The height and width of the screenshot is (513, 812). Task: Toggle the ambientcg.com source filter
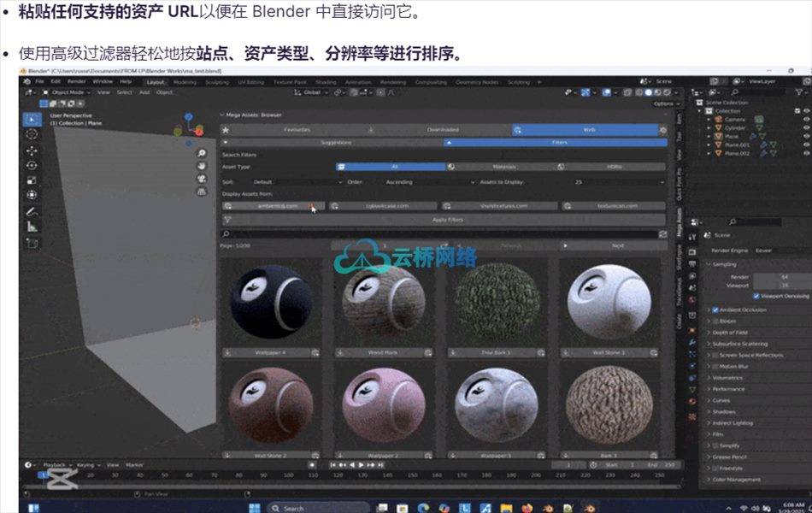(274, 206)
